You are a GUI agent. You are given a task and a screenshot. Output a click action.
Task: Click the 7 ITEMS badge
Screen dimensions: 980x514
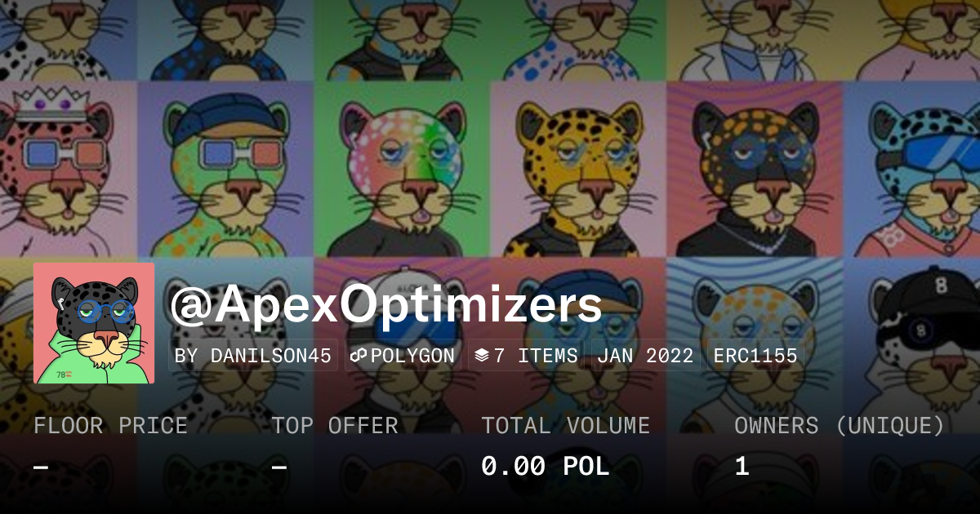click(526, 356)
